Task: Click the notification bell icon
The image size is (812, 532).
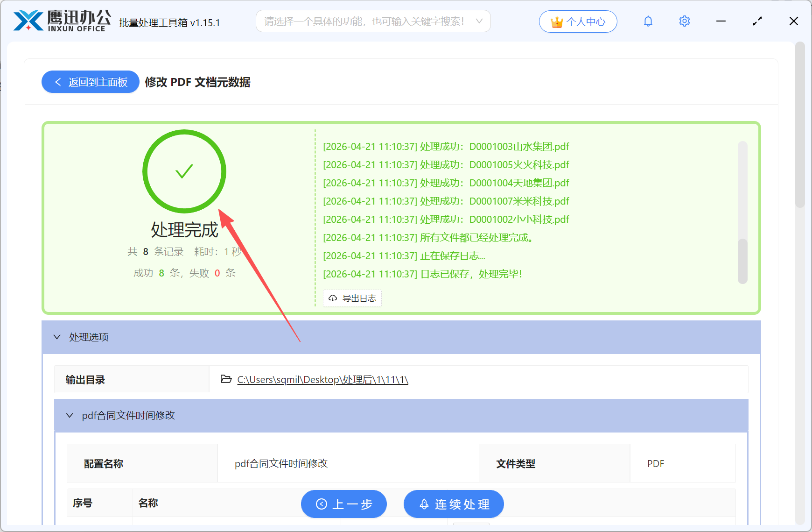Action: pyautogui.click(x=648, y=21)
